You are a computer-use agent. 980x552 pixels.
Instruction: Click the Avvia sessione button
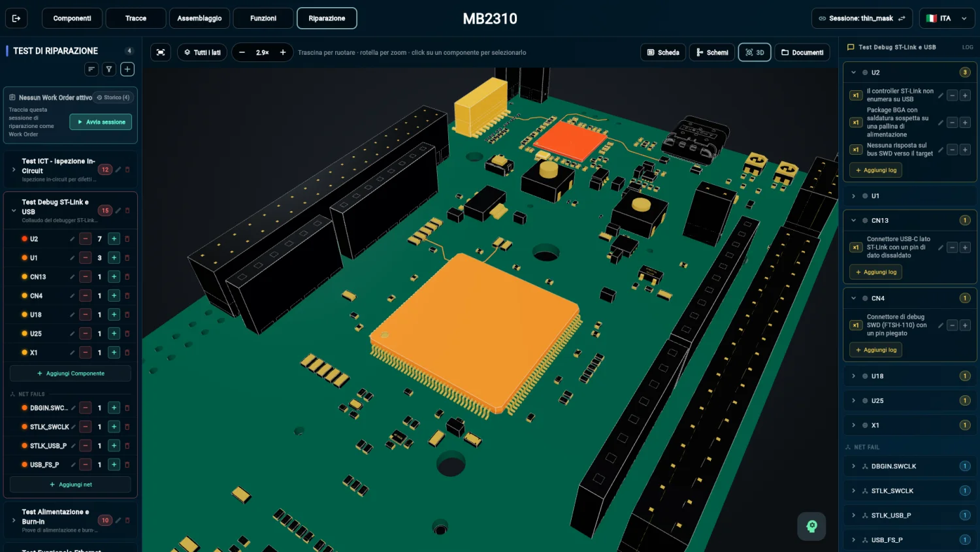(x=101, y=122)
